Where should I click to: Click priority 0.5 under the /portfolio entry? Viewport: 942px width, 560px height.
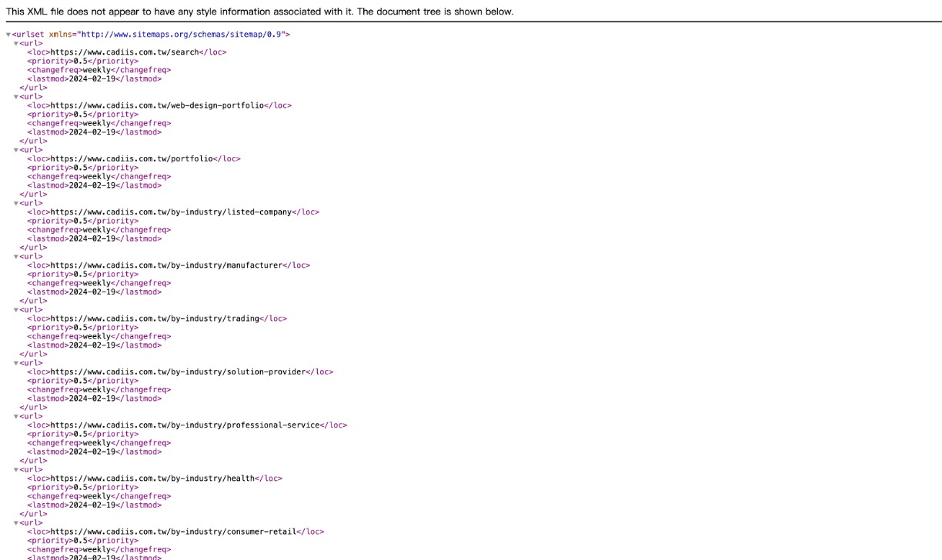click(x=81, y=168)
